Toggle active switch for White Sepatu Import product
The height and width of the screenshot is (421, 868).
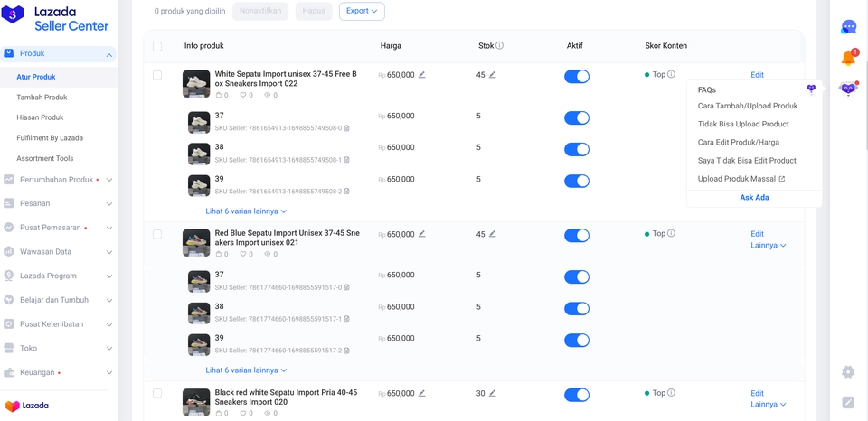pyautogui.click(x=576, y=77)
